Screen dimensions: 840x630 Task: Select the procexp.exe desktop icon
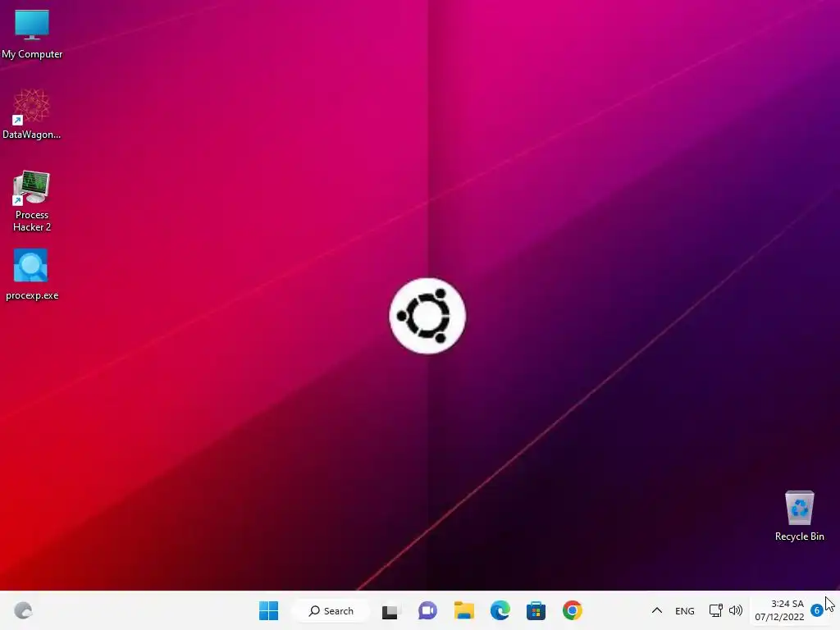click(32, 274)
